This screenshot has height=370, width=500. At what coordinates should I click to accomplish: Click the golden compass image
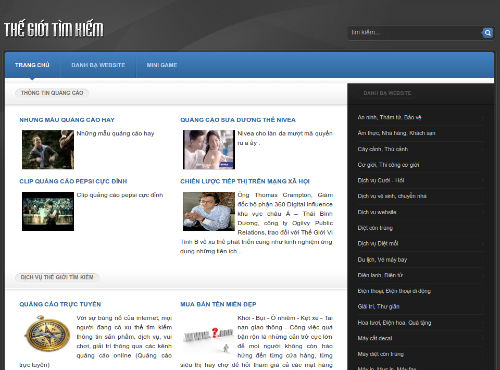(x=47, y=333)
